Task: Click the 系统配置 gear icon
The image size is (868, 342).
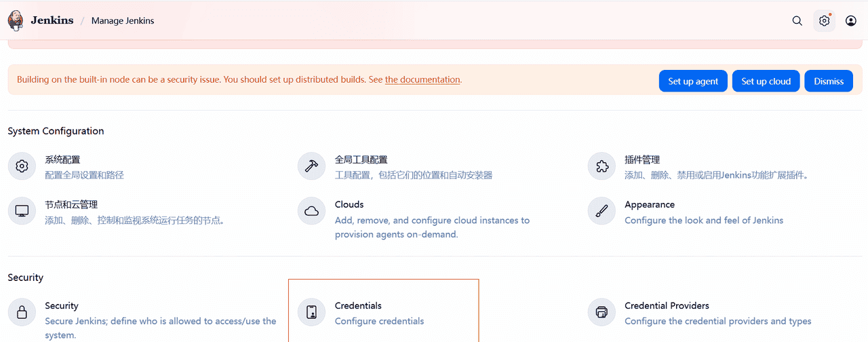Action: coord(22,166)
